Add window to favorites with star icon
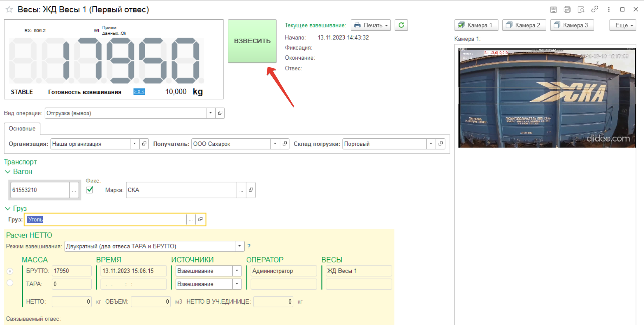This screenshot has width=644, height=325. point(9,9)
